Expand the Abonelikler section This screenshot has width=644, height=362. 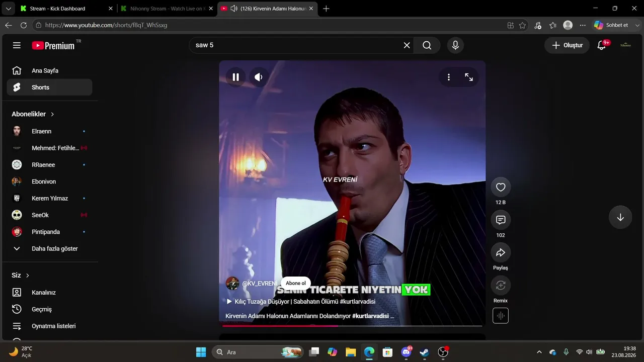(33, 114)
